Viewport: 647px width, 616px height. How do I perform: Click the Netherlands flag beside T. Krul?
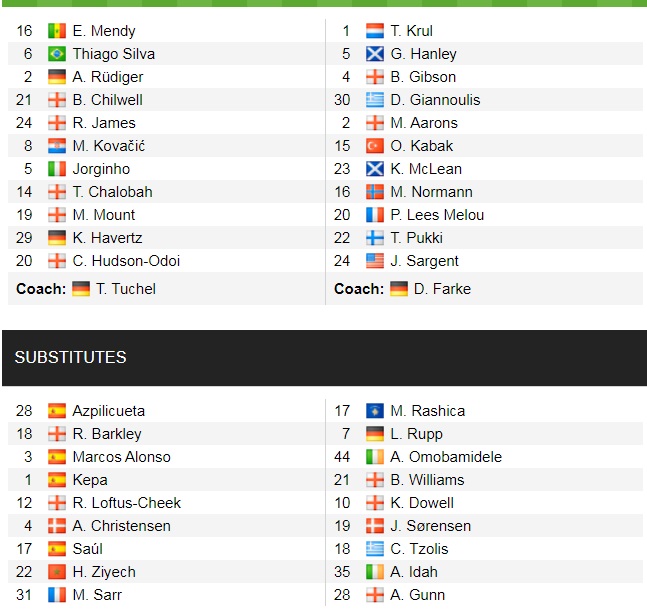pos(375,31)
